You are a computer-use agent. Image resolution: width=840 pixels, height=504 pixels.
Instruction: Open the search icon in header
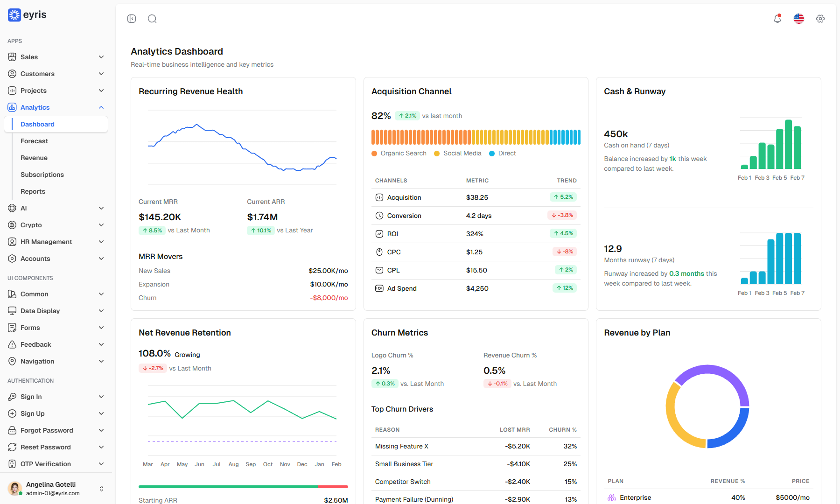(x=152, y=19)
